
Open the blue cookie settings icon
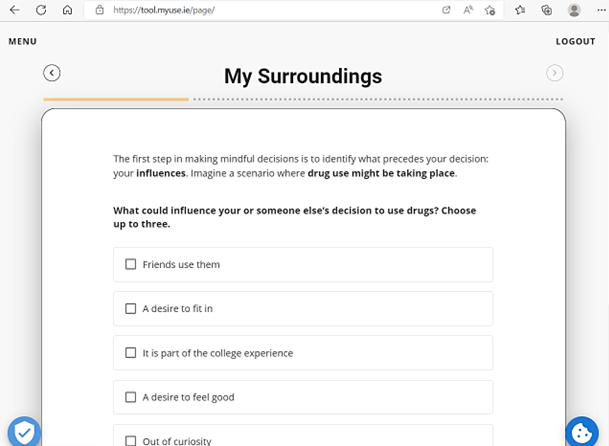click(x=580, y=431)
